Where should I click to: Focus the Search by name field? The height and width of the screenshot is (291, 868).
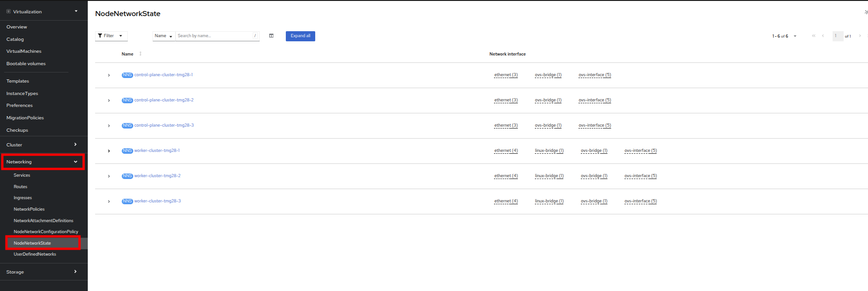click(x=214, y=36)
